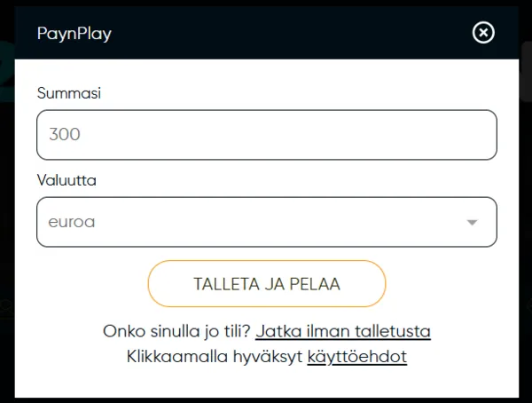Click the Valuutta field label

pos(67,180)
